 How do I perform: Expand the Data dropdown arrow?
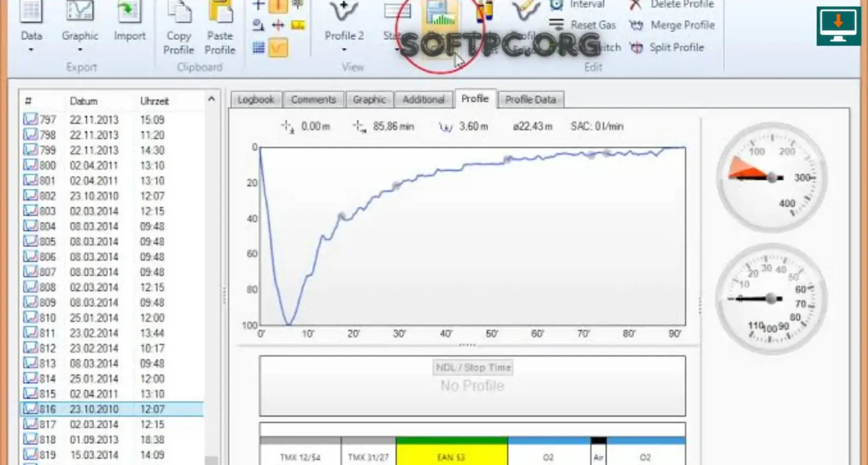[31, 50]
